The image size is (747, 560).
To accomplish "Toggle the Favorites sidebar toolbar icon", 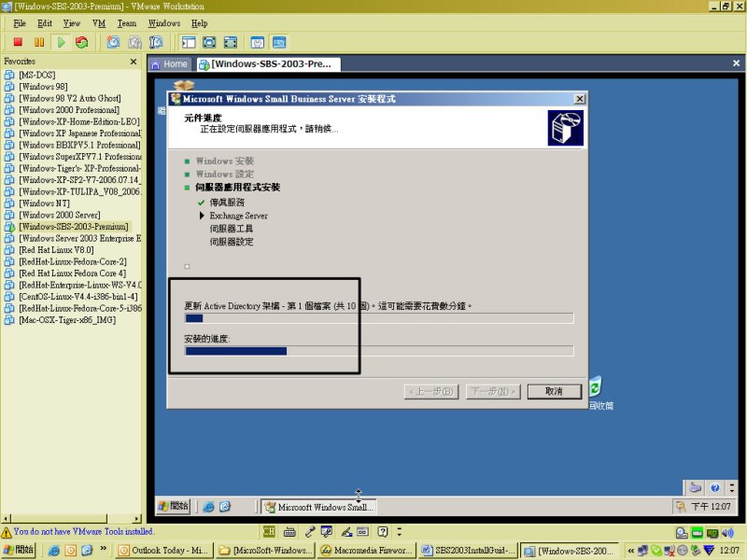I will pos(189,42).
